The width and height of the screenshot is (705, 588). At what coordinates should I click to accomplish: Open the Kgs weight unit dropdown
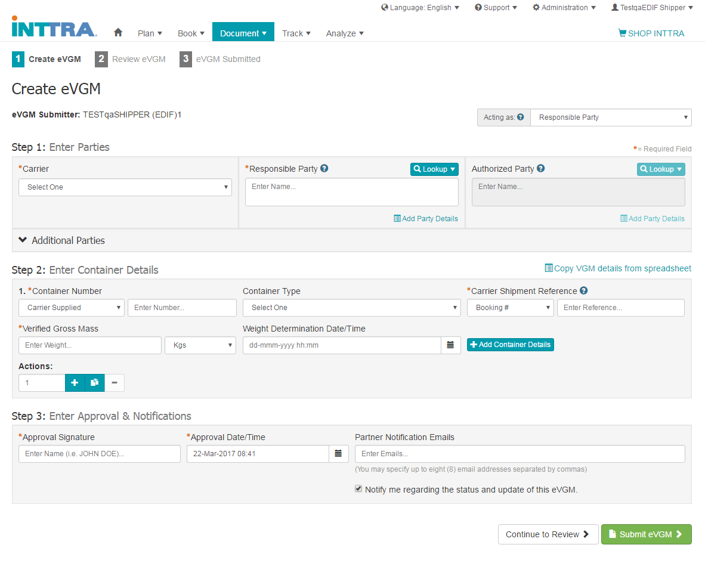point(200,345)
